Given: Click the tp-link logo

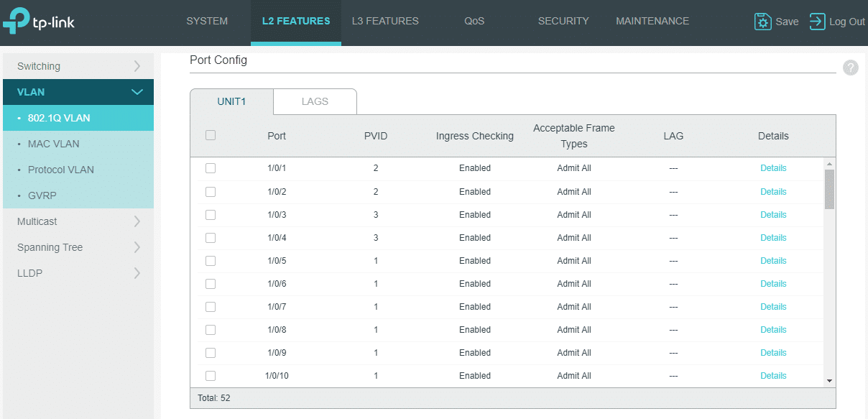Looking at the screenshot, I should click(39, 22).
